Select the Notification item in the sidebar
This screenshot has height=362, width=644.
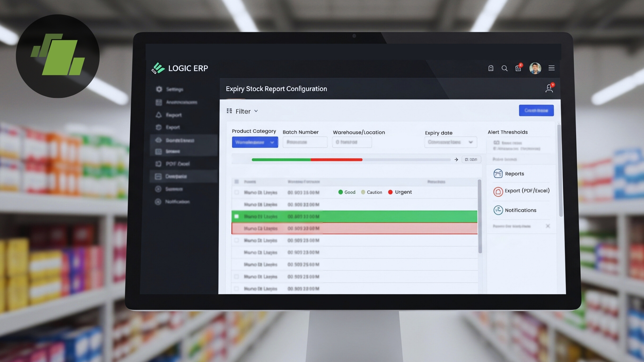(158, 202)
